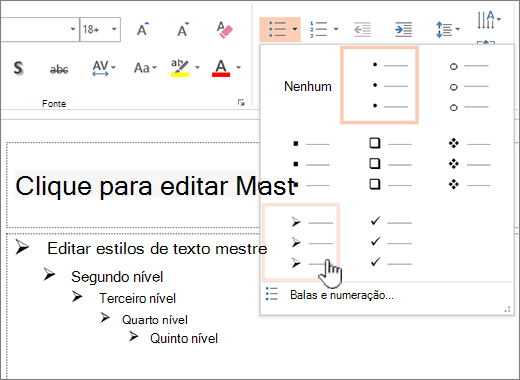Select star diamond bullet style

tap(469, 164)
